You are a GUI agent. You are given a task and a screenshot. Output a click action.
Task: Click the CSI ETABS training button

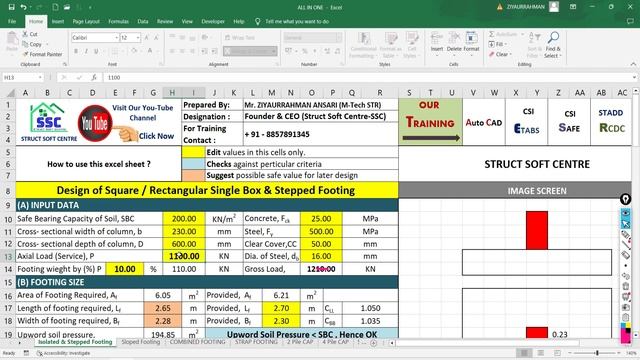tap(527, 122)
